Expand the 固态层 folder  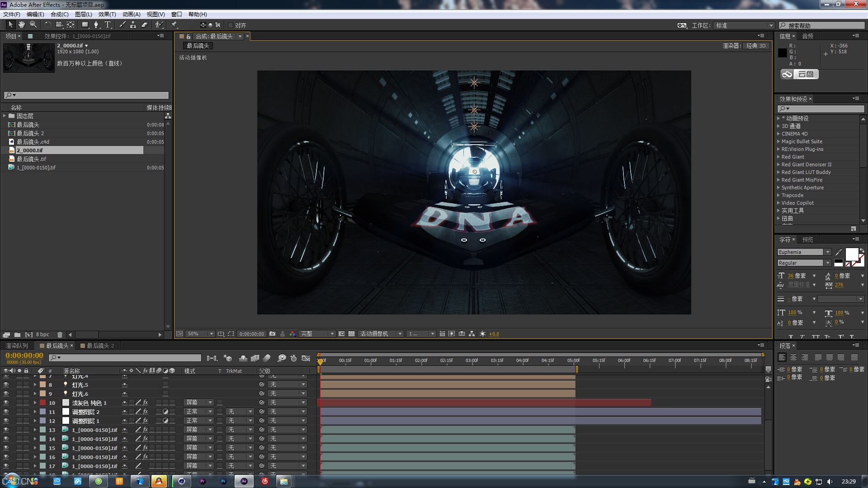(5, 116)
